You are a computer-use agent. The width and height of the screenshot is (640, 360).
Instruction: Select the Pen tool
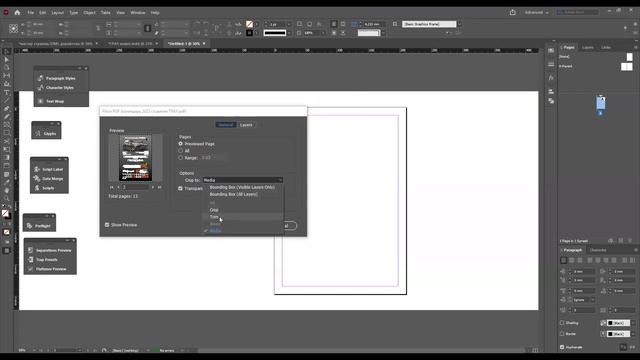[x=7, y=109]
